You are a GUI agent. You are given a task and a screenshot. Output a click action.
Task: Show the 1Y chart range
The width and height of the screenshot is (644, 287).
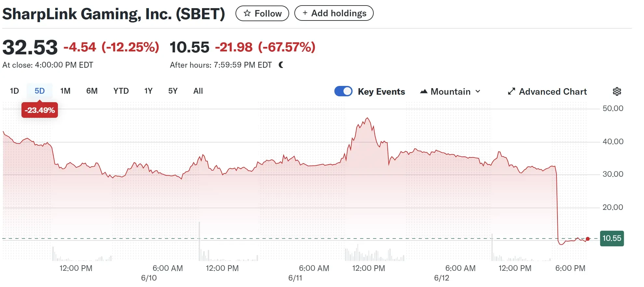click(x=148, y=91)
